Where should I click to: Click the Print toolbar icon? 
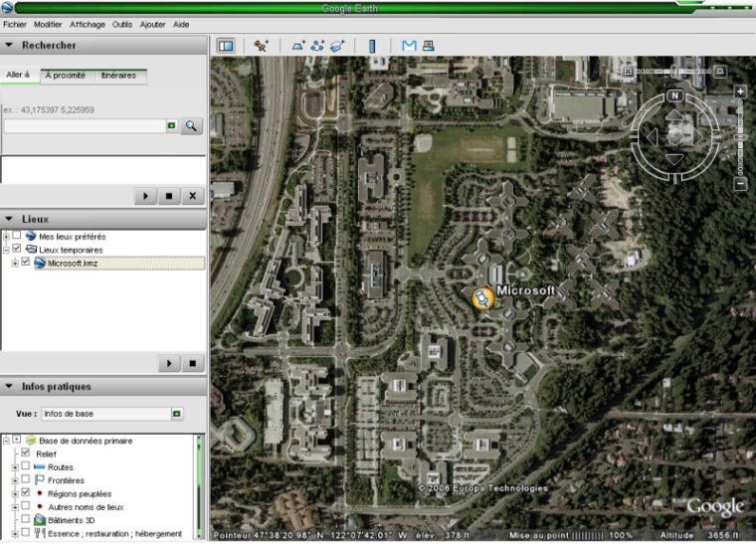click(x=428, y=46)
